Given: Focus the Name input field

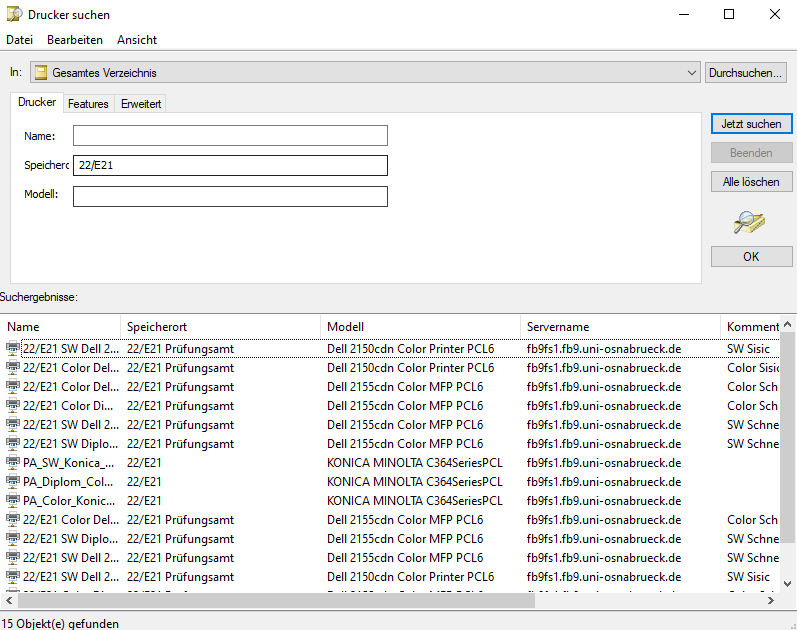Looking at the screenshot, I should [230, 136].
